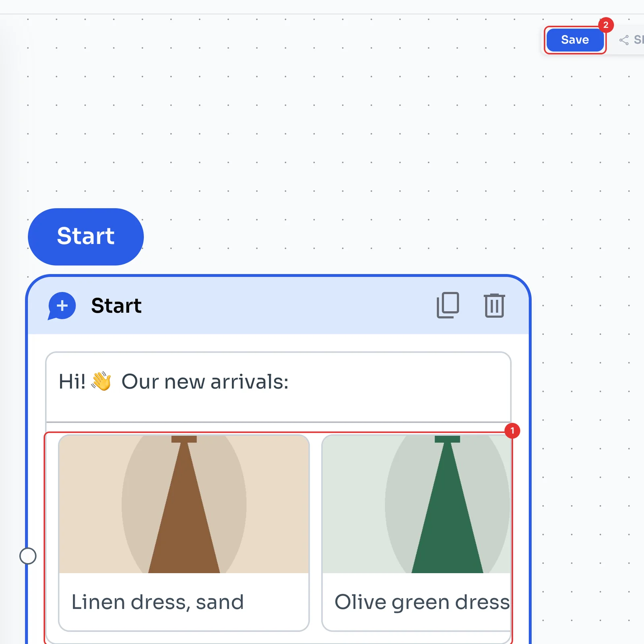Click the blue Save button
Image resolution: width=644 pixels, height=644 pixels.
click(x=575, y=40)
